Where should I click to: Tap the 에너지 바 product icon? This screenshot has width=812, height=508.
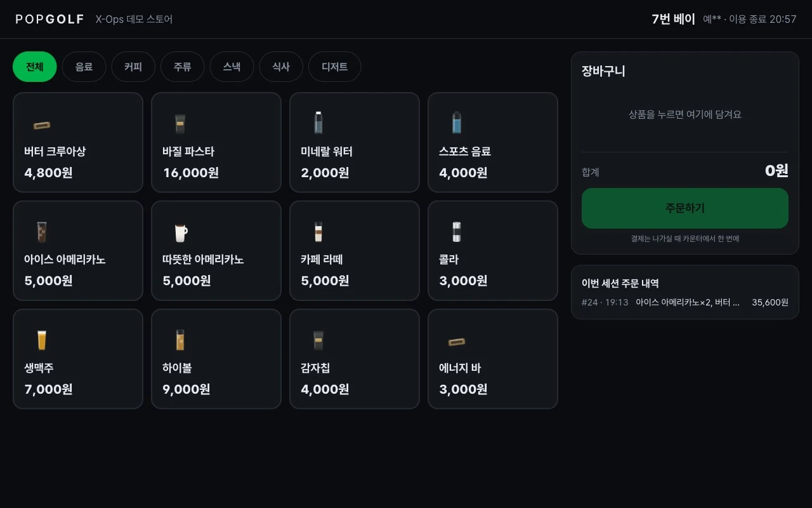[457, 342]
